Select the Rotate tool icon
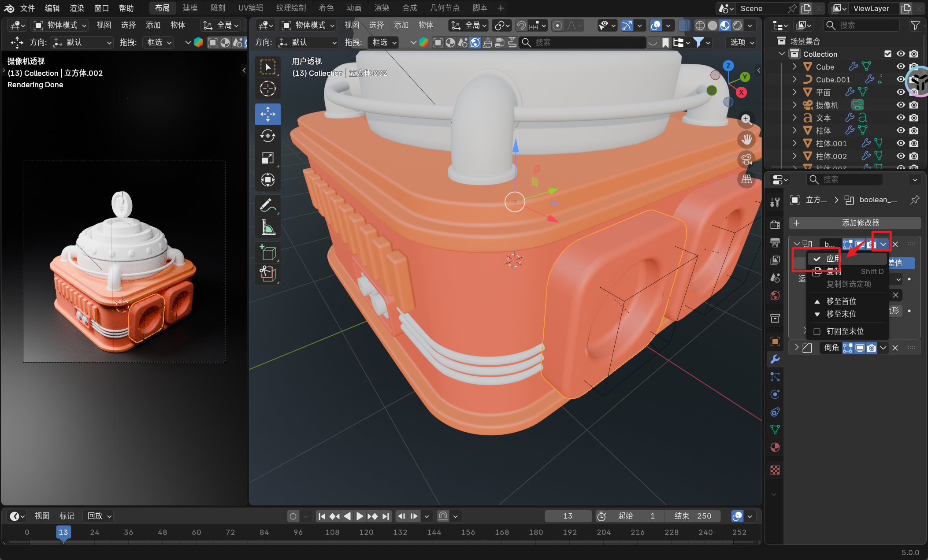Viewport: 928px width, 560px height. (x=267, y=136)
